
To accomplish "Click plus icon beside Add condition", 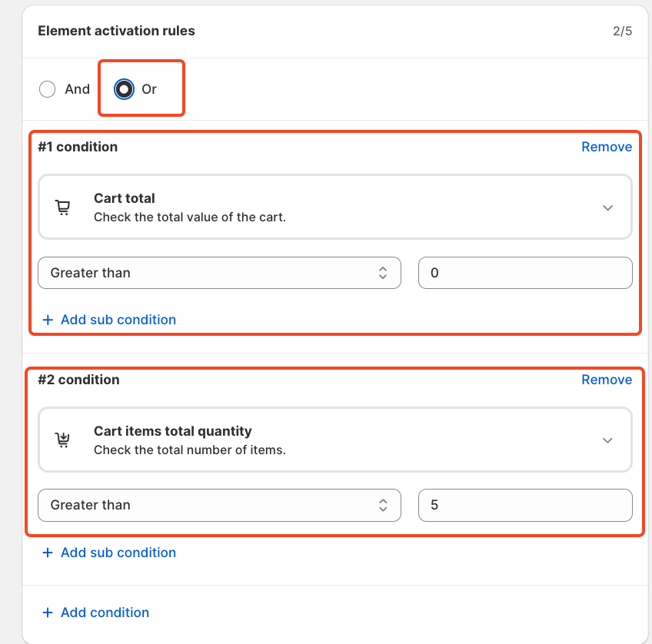I will (x=48, y=612).
